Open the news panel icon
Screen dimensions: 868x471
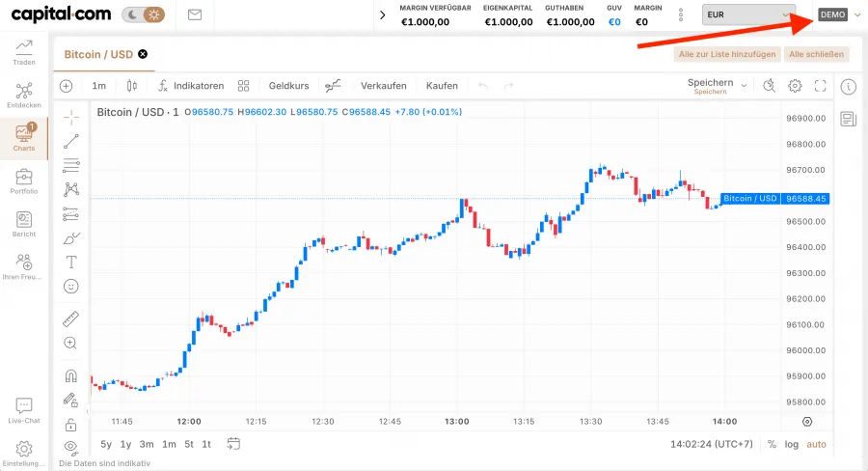(848, 119)
